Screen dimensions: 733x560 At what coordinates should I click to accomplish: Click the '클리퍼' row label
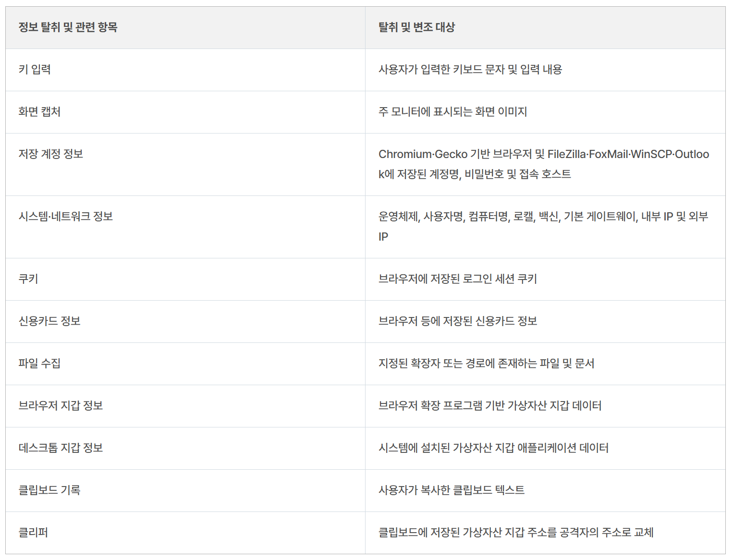(33, 533)
